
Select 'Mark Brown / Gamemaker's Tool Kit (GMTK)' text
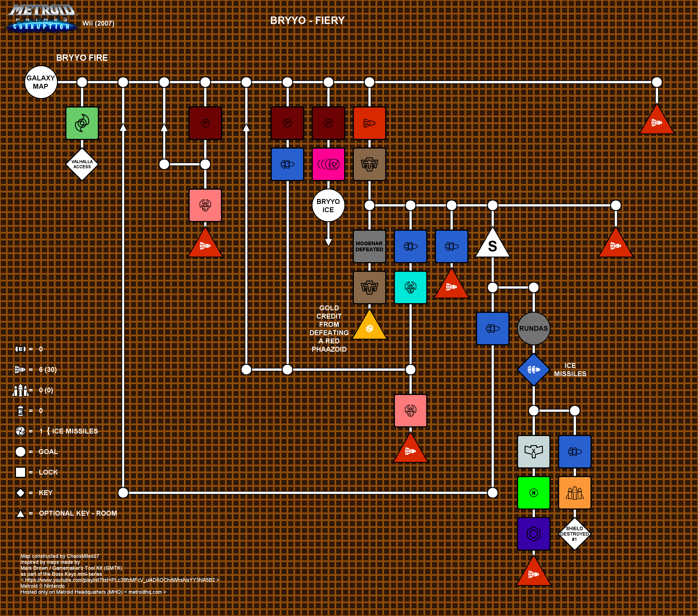point(71,568)
